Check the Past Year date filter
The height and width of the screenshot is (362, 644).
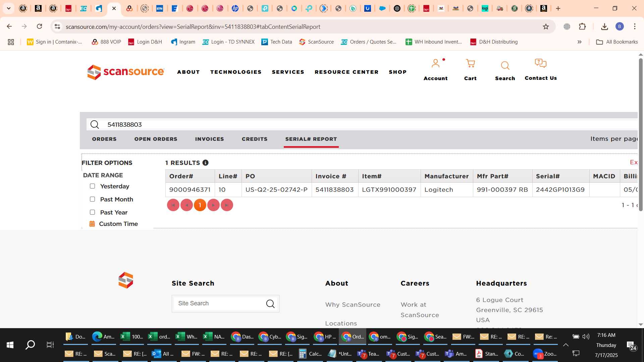click(x=92, y=212)
